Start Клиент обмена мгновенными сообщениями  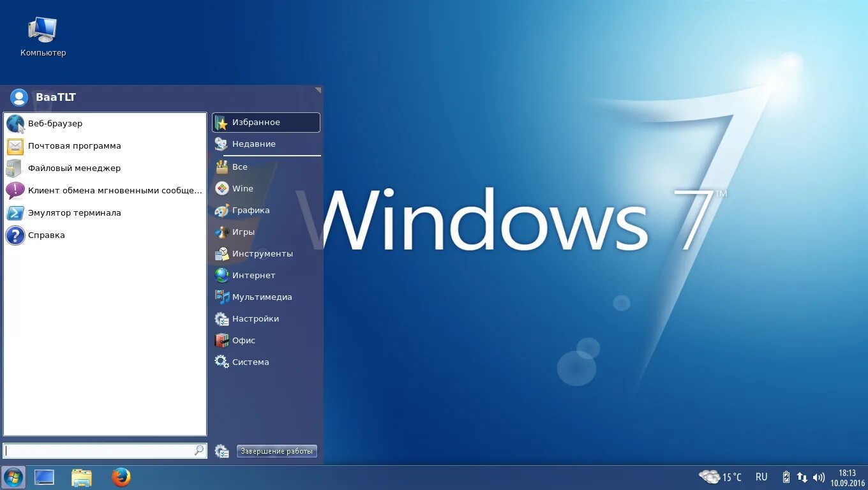[x=105, y=191]
